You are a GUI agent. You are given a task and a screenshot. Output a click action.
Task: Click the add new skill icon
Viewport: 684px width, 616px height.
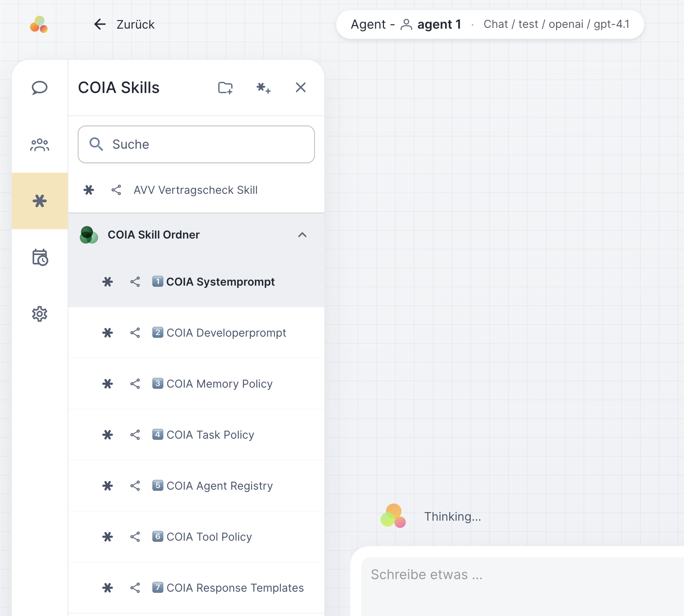(263, 87)
